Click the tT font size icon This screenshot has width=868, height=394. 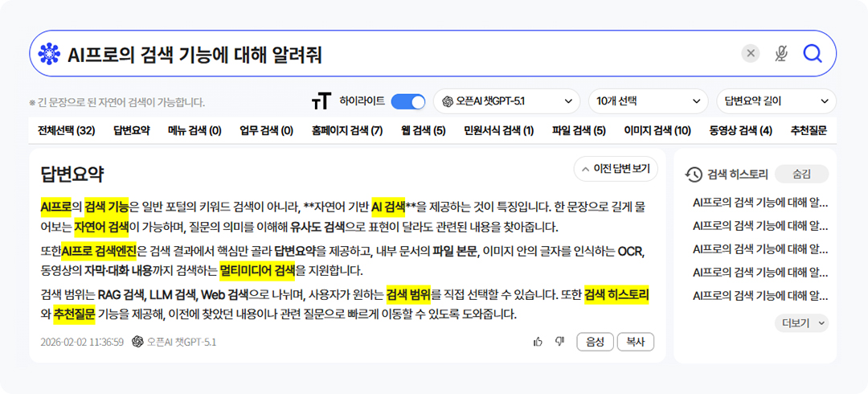coord(321,101)
